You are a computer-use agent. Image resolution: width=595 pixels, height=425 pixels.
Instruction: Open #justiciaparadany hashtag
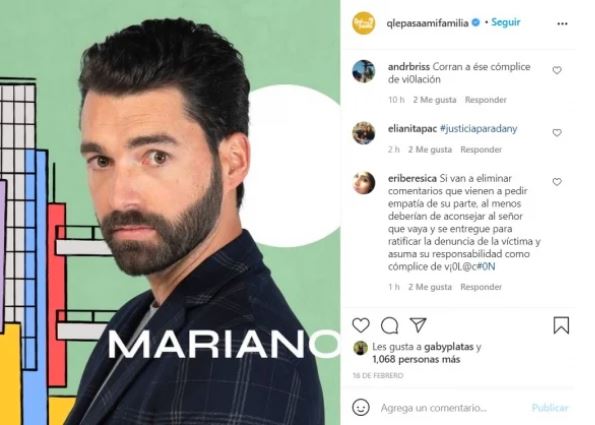click(x=478, y=129)
